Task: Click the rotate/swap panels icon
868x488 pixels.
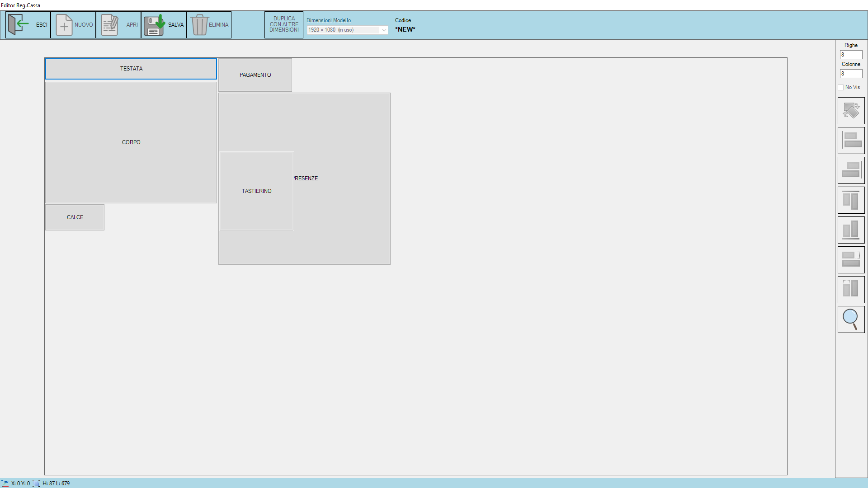Action: [851, 111]
